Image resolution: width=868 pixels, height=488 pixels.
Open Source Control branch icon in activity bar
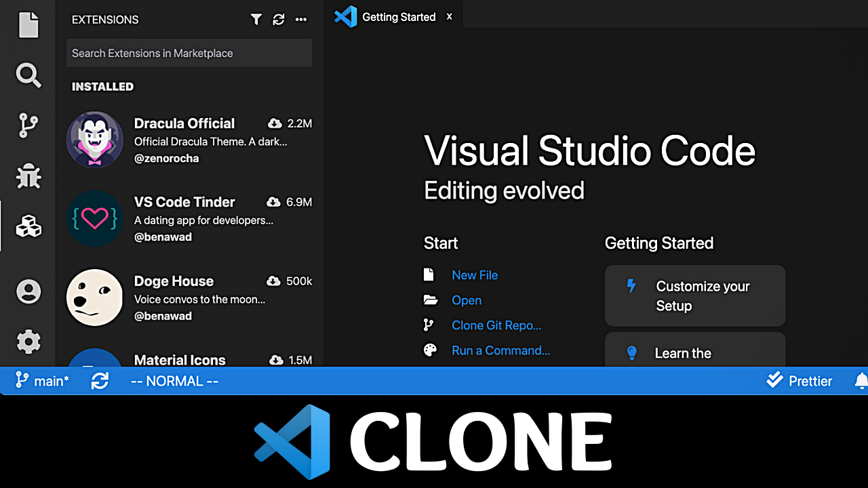coord(28,125)
